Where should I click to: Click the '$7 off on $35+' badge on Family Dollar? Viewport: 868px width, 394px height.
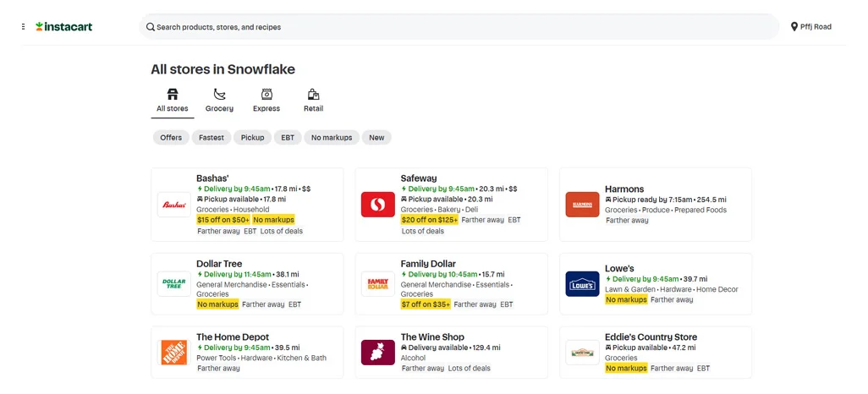426,304
